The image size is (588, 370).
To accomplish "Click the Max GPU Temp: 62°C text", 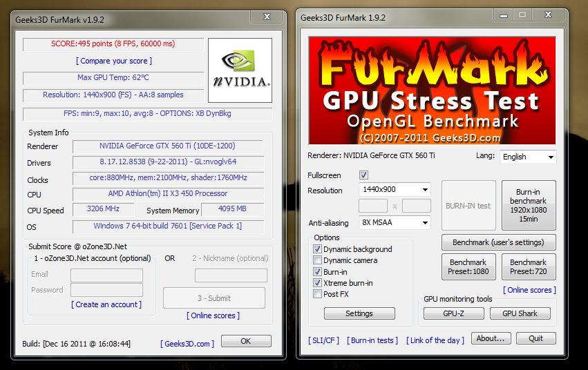I will pos(113,77).
